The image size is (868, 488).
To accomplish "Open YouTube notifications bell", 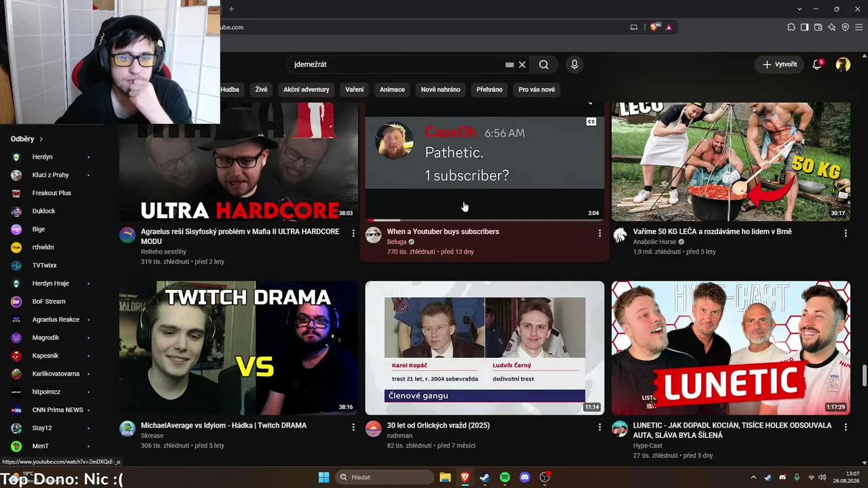I will click(x=818, y=64).
